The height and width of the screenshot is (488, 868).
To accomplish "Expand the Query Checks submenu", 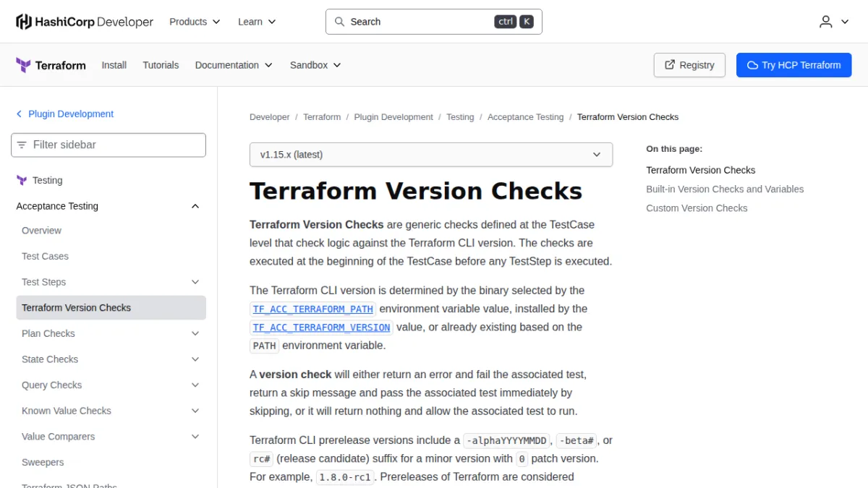I will [195, 385].
